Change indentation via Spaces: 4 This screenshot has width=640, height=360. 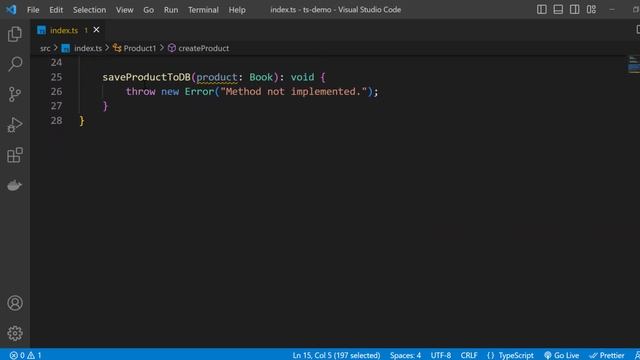(405, 355)
